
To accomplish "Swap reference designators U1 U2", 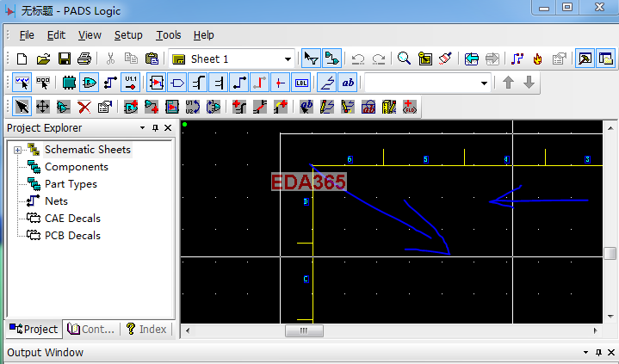I will tap(193, 107).
